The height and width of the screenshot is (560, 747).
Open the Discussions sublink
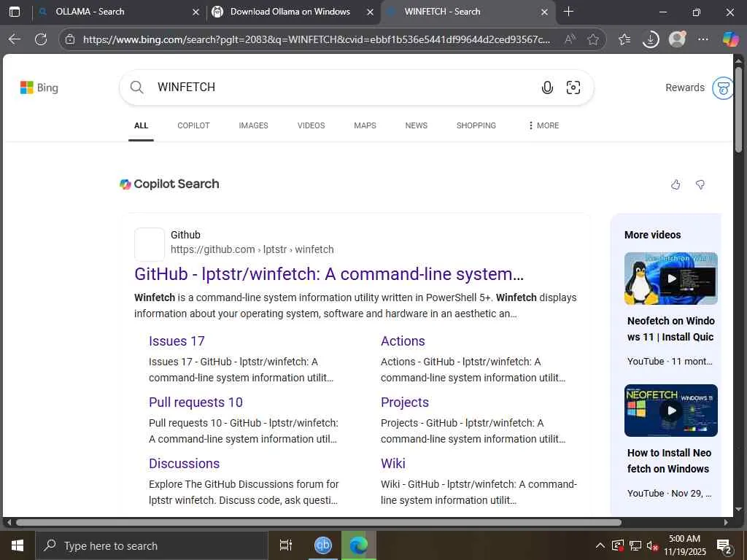pos(185,464)
